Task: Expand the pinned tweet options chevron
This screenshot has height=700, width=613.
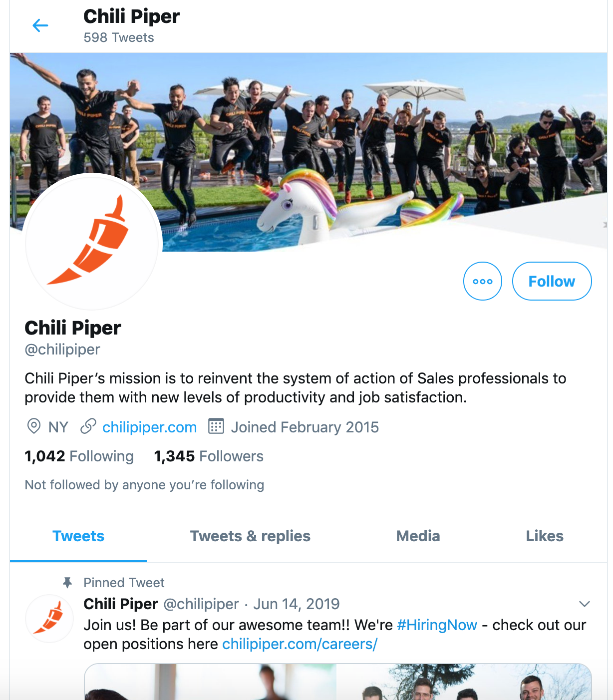Action: tap(584, 604)
